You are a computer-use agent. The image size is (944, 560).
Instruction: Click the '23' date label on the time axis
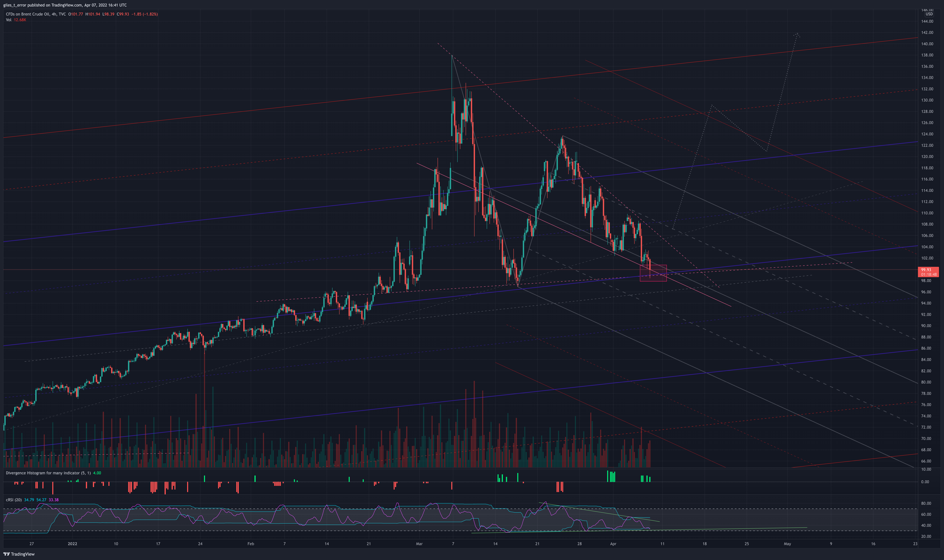tap(915, 544)
